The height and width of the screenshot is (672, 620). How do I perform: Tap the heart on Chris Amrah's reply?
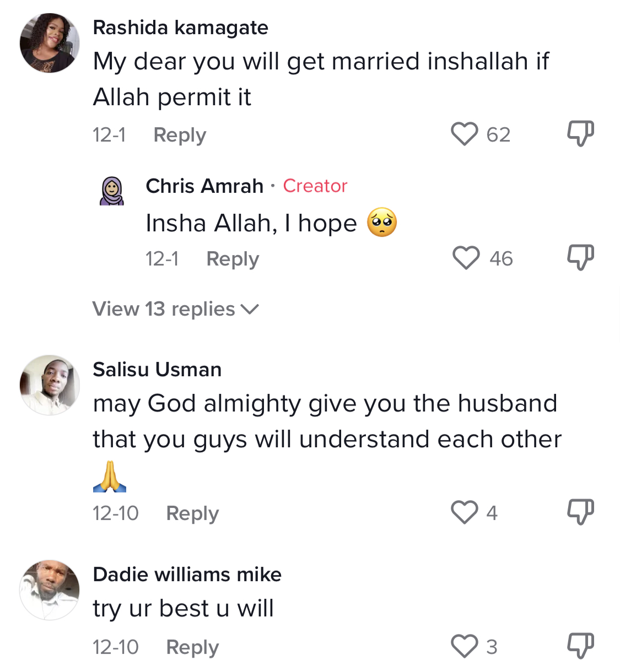point(466,258)
